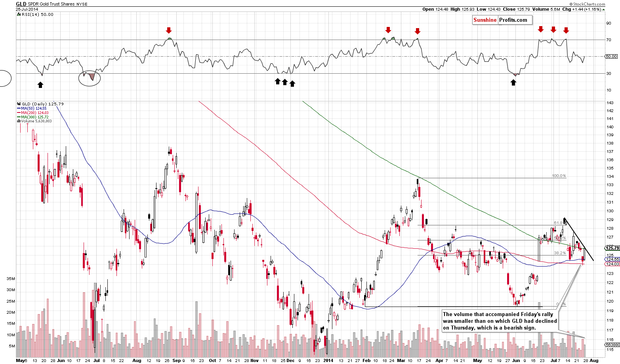The image size is (620, 364).
Task: Open the SunshineProfits.com logo link
Action: (502, 20)
